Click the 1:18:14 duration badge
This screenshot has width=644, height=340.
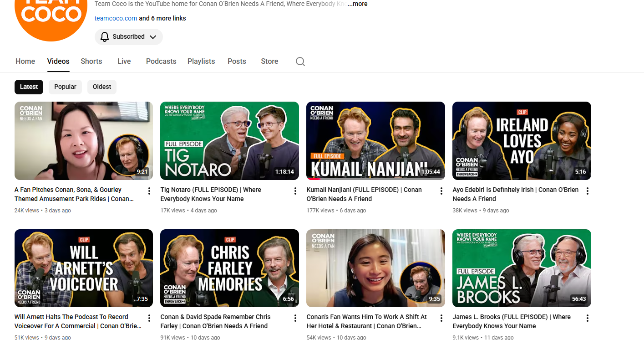pyautogui.click(x=284, y=172)
